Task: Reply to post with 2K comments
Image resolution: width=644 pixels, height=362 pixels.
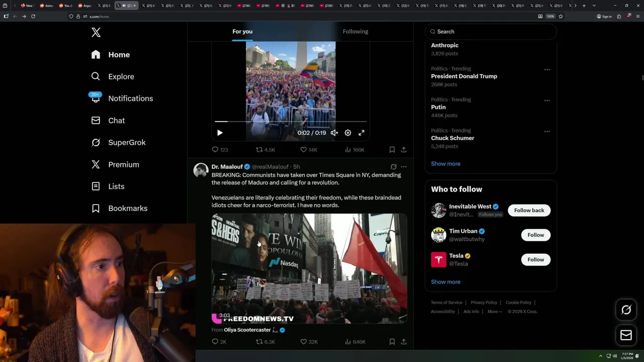Action: point(219,342)
